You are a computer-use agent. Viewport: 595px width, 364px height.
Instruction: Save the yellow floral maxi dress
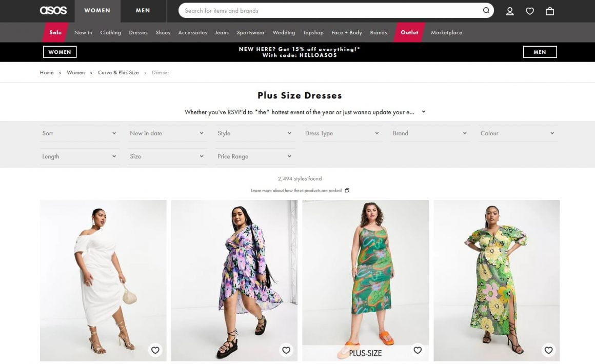(548, 350)
